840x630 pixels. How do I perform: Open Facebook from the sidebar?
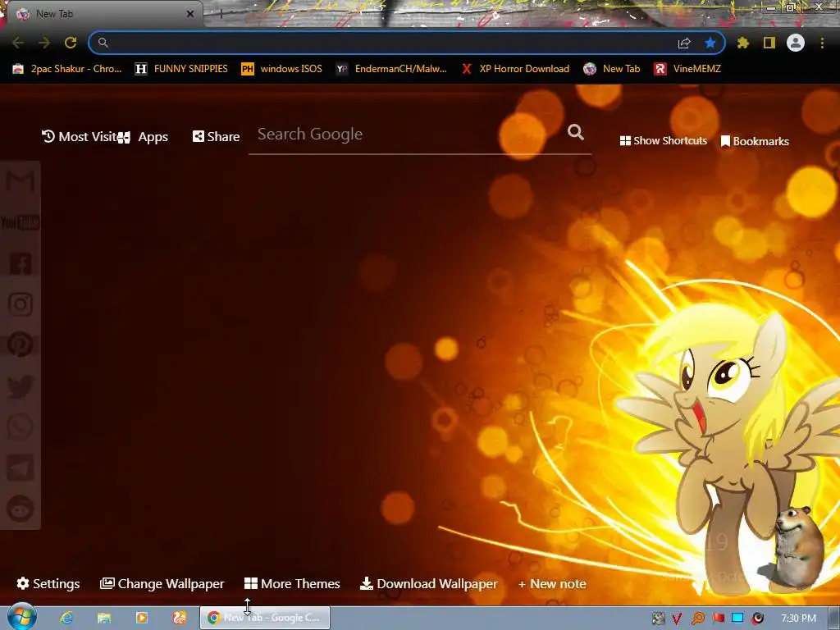21,263
